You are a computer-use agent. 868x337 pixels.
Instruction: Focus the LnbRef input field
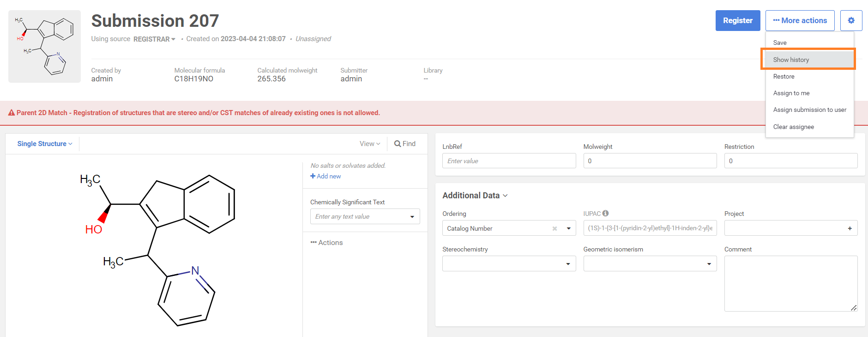coord(509,161)
